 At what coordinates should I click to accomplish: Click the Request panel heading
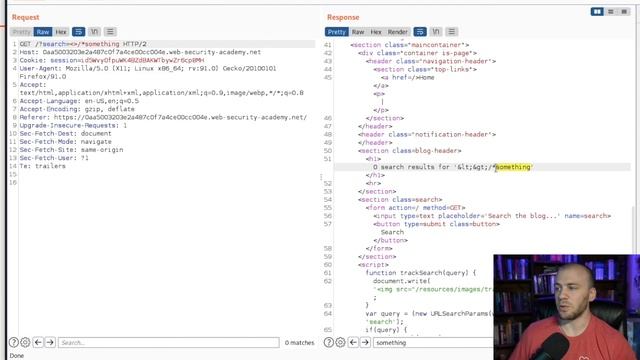click(x=25, y=17)
